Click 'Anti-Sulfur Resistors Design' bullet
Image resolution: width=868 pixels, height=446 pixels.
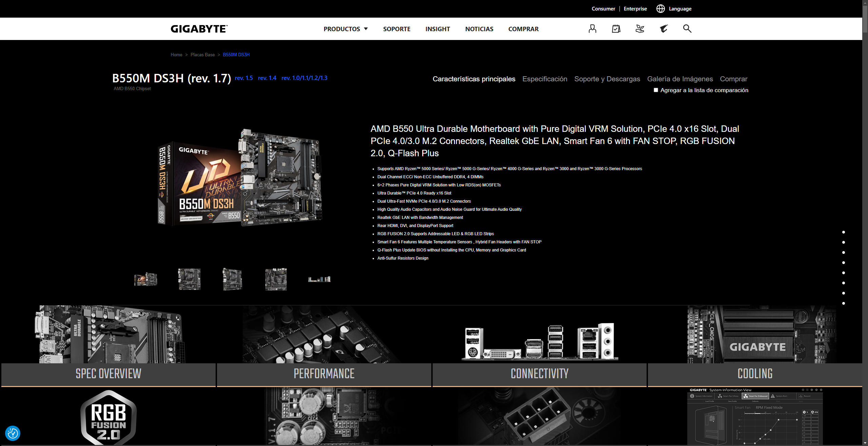[x=403, y=258]
